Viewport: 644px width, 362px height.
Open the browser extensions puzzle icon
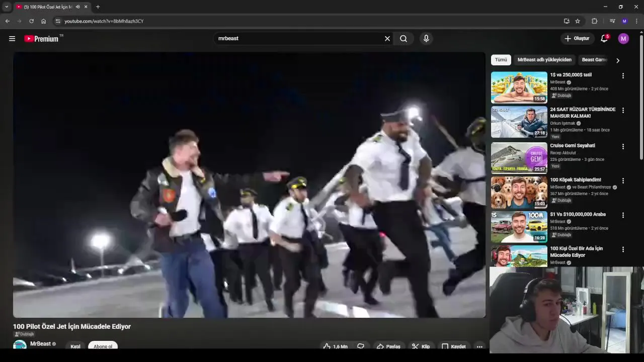tap(594, 21)
